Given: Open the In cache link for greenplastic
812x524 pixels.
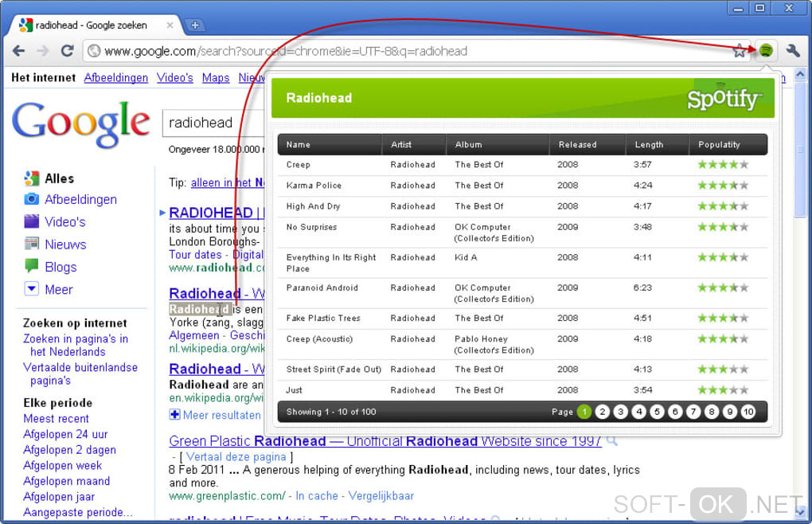Looking at the screenshot, I should coord(316,495).
